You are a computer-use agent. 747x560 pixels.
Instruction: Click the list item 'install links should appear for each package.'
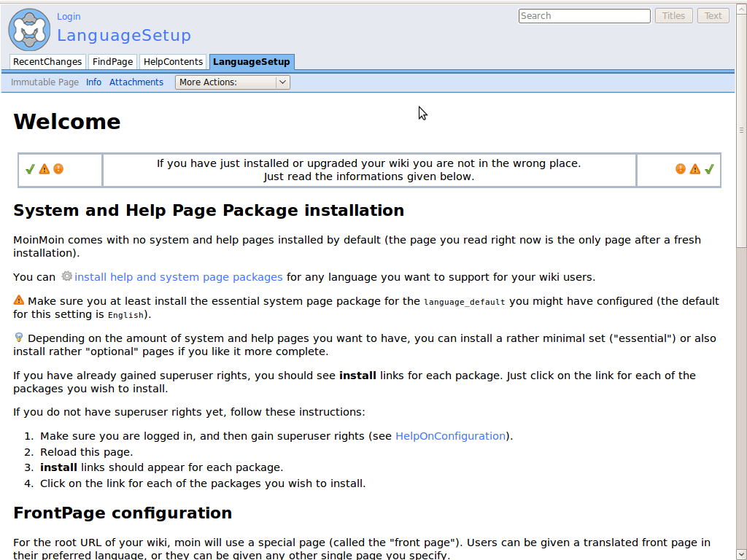pyautogui.click(x=161, y=467)
